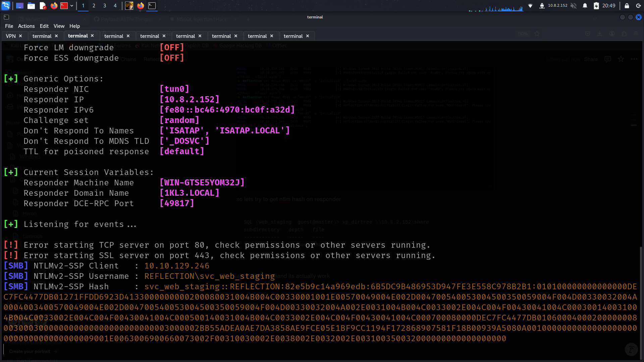Click the TTL for poisoned response [default] value
This screenshot has height=362, width=644.
click(x=182, y=151)
